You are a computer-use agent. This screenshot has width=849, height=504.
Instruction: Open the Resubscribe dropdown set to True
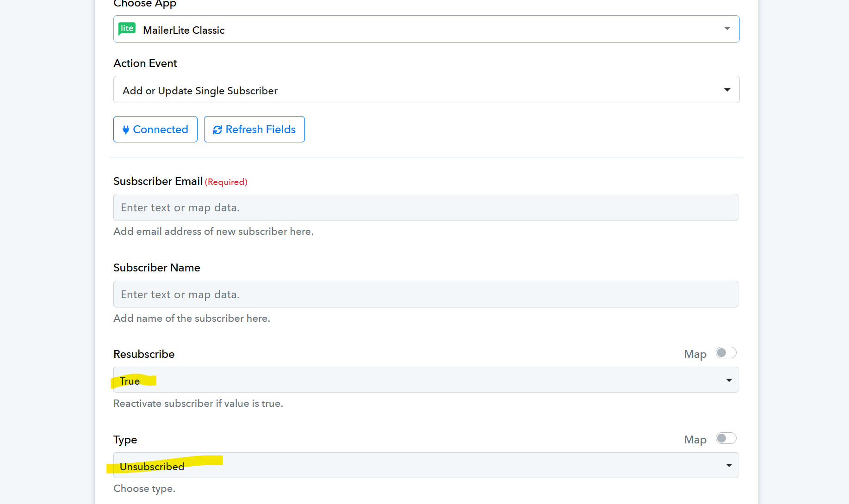coord(426,380)
